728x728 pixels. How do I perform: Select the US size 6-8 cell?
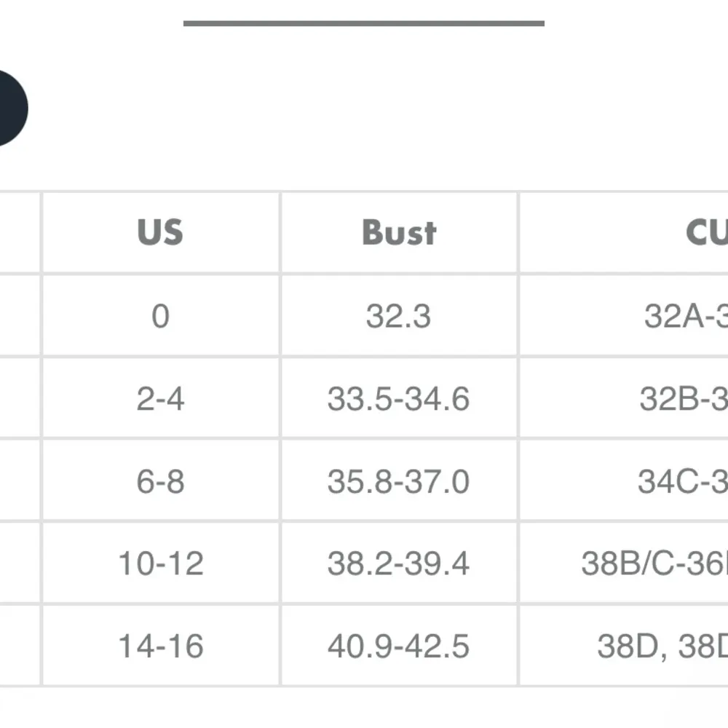(x=160, y=481)
